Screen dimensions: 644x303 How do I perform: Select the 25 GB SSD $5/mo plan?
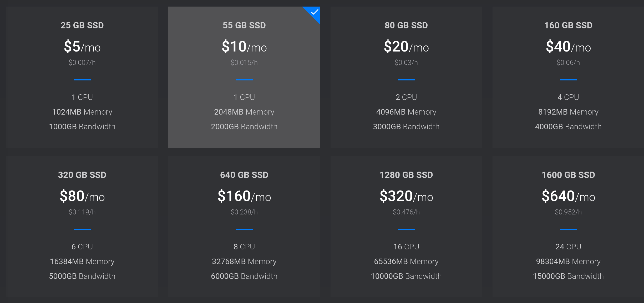[82, 77]
